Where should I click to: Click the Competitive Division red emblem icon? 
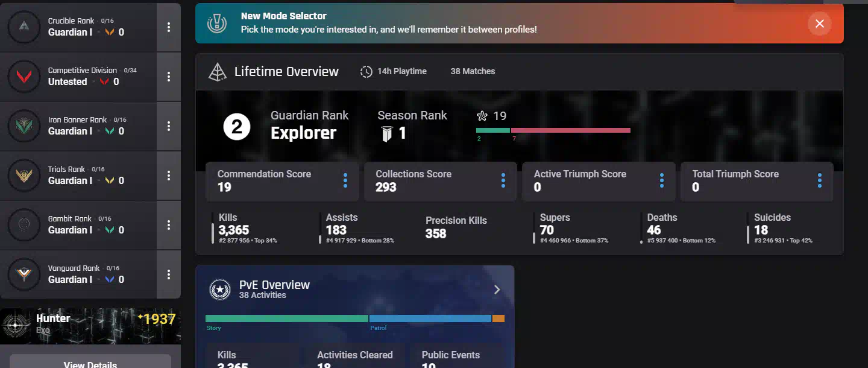24,77
